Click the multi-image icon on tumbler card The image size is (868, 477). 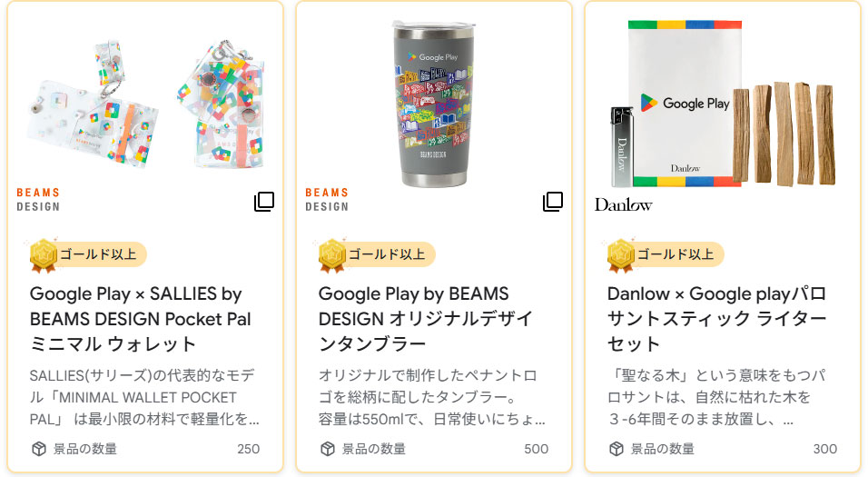pos(553,202)
